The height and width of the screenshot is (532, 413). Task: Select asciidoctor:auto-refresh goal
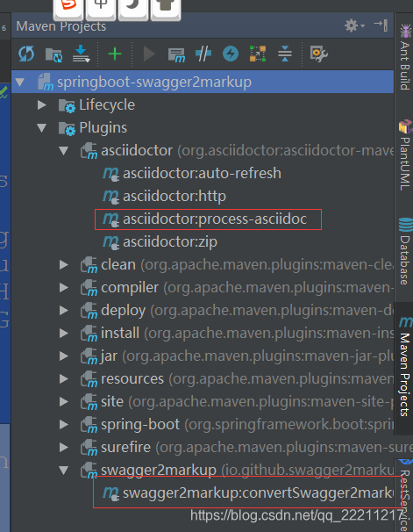click(x=202, y=173)
